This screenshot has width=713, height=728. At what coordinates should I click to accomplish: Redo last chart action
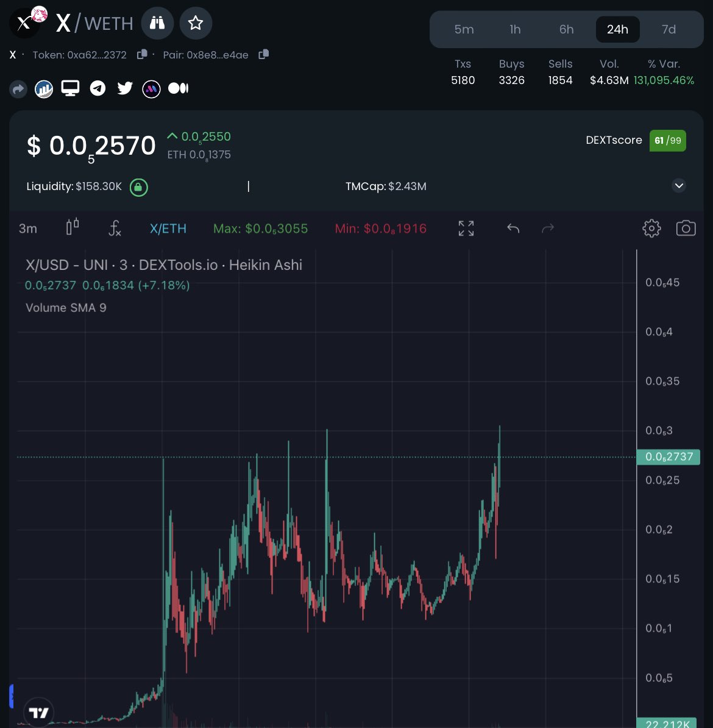pos(548,228)
